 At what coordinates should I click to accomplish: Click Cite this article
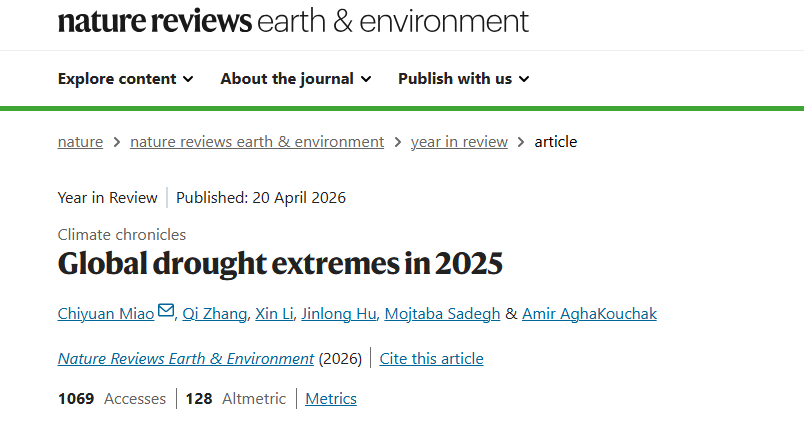pyautogui.click(x=431, y=358)
